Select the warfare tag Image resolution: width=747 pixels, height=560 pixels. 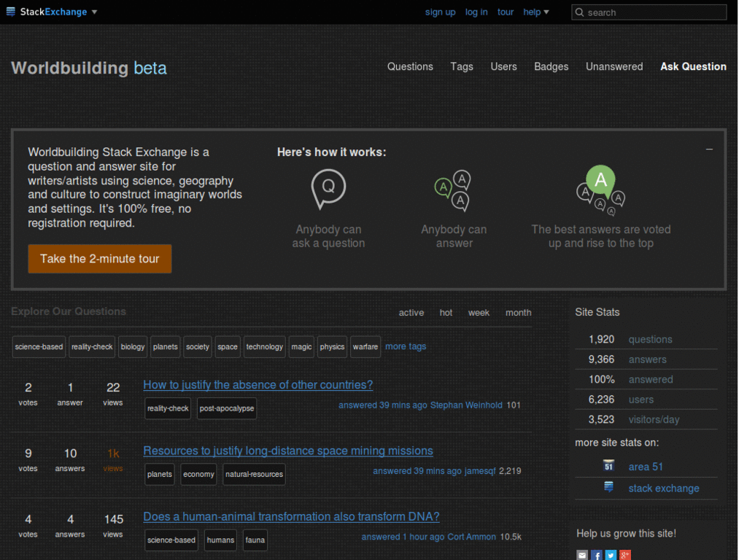pyautogui.click(x=365, y=346)
